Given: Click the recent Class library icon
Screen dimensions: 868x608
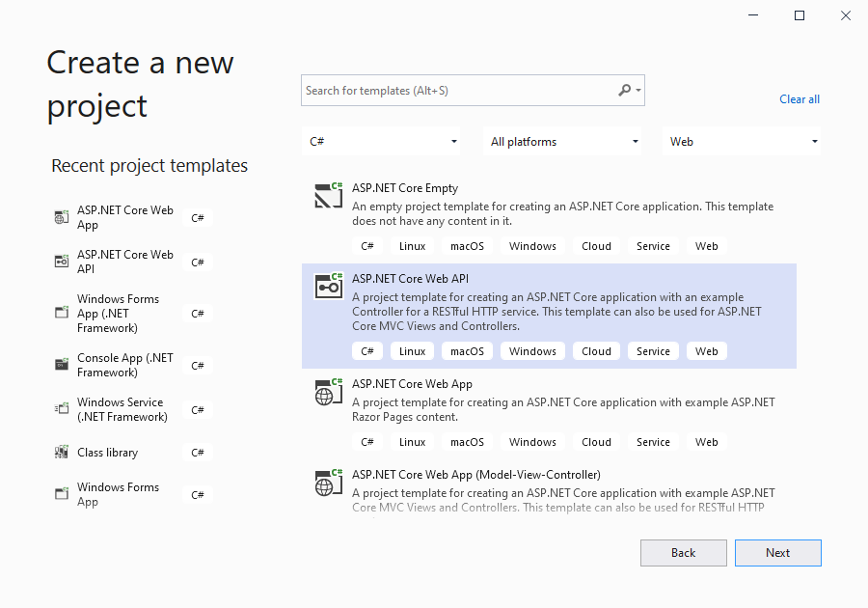Looking at the screenshot, I should pos(62,453).
